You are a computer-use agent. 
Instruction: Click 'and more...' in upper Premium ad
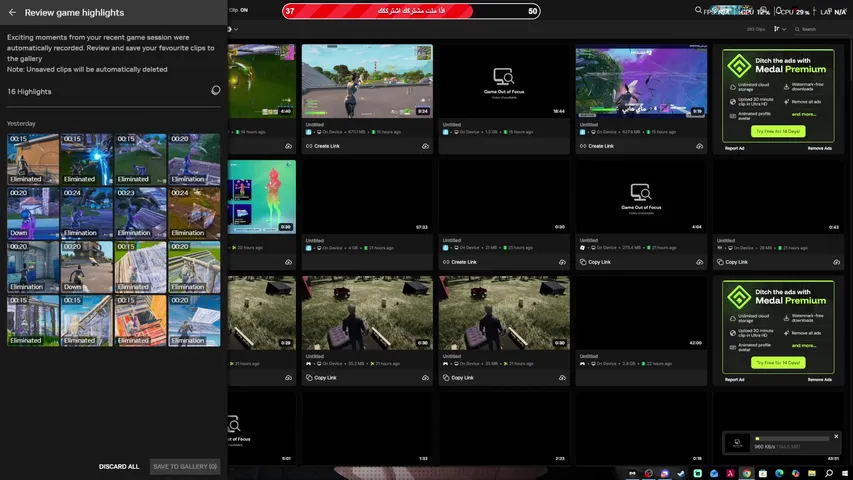click(x=803, y=114)
